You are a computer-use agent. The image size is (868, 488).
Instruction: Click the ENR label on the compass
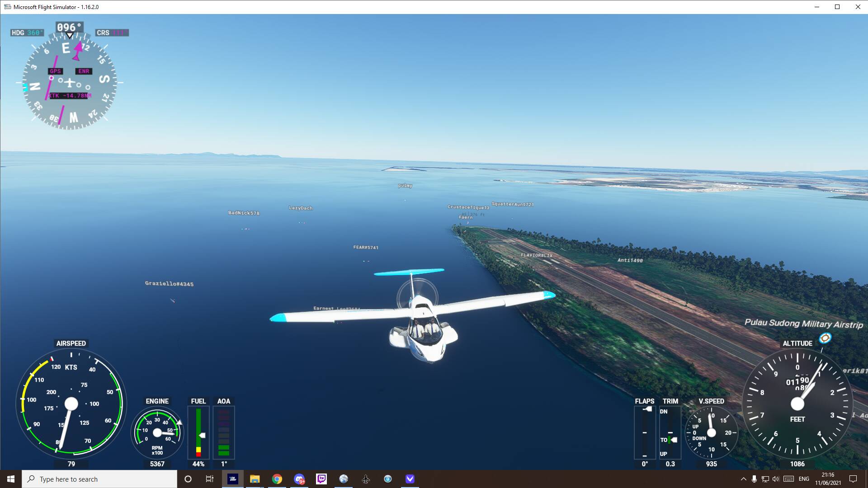(84, 71)
